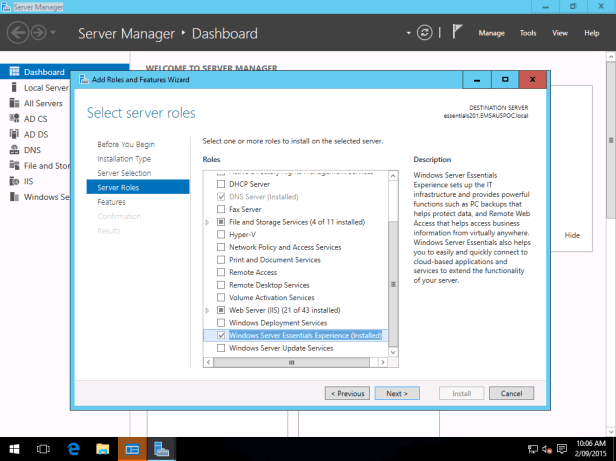Image resolution: width=616 pixels, height=461 pixels.
Task: Expand File and Storage Services role
Action: (207, 221)
